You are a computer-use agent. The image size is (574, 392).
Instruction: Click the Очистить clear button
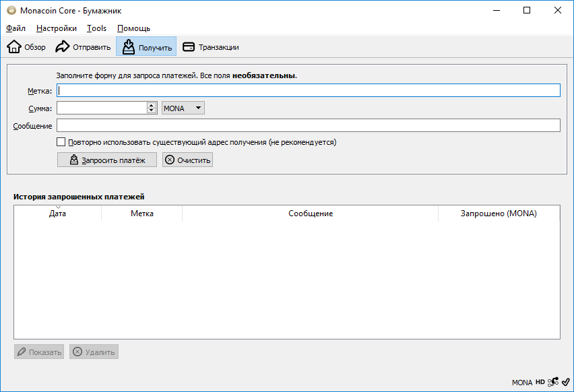pyautogui.click(x=187, y=160)
